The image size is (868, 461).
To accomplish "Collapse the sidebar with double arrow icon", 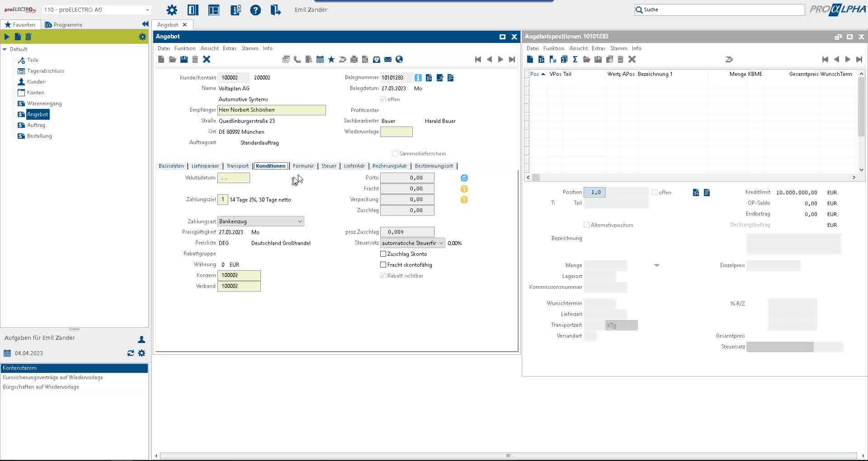I will 145,24.
